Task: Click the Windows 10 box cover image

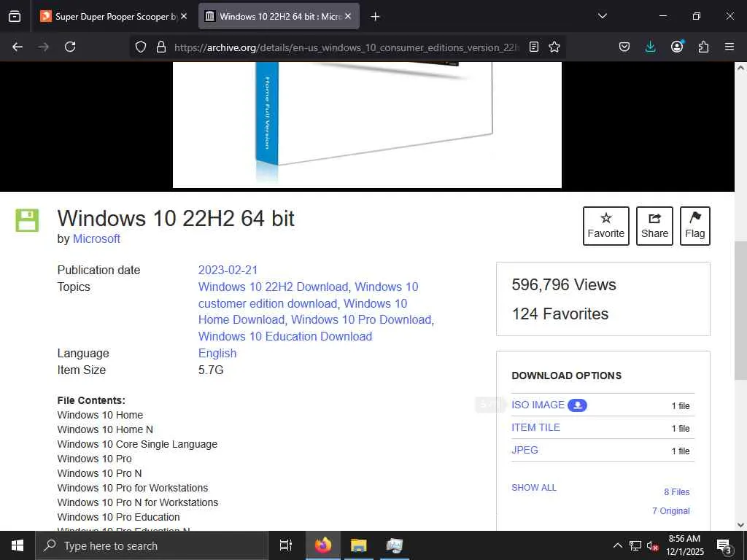Action: [367, 125]
